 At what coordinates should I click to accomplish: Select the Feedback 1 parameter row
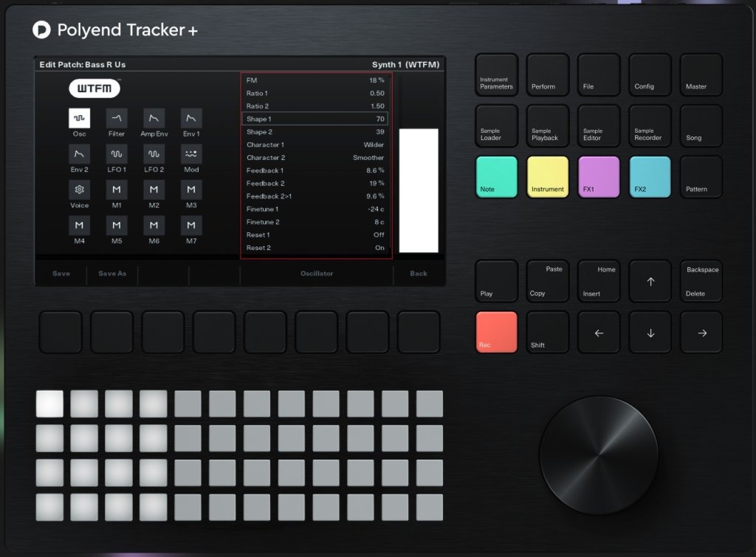(315, 170)
